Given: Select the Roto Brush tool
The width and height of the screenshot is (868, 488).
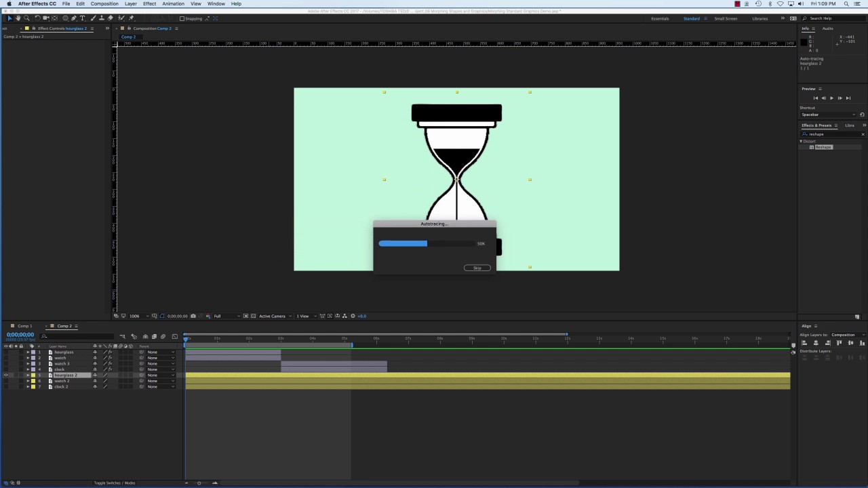Looking at the screenshot, I should (x=121, y=18).
